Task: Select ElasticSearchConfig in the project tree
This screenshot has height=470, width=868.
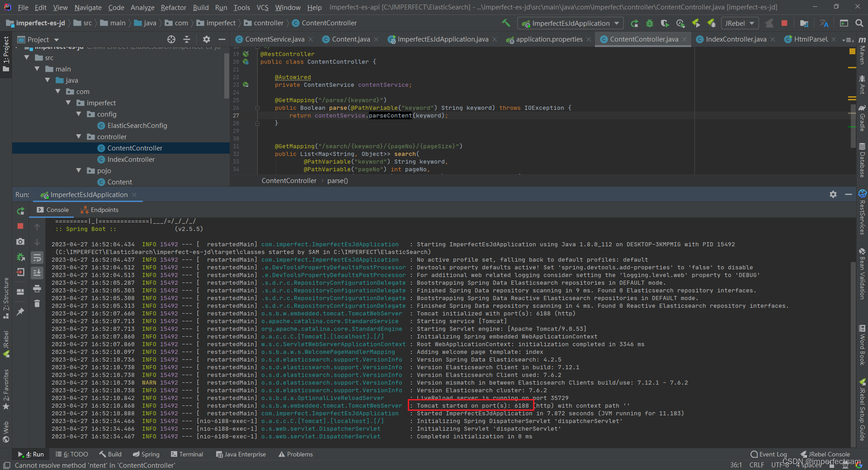Action: tap(132, 125)
